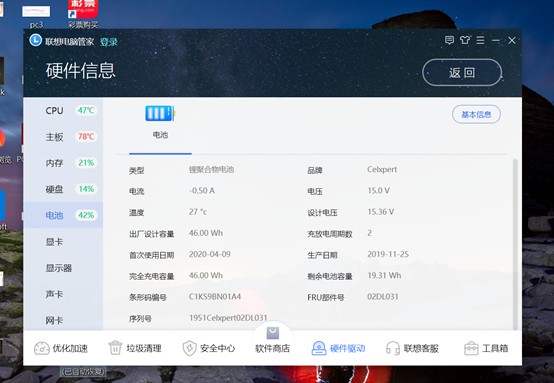This screenshot has width=554, height=383.
Task: Click the voltage value 15.0 V
Action: coord(378,190)
